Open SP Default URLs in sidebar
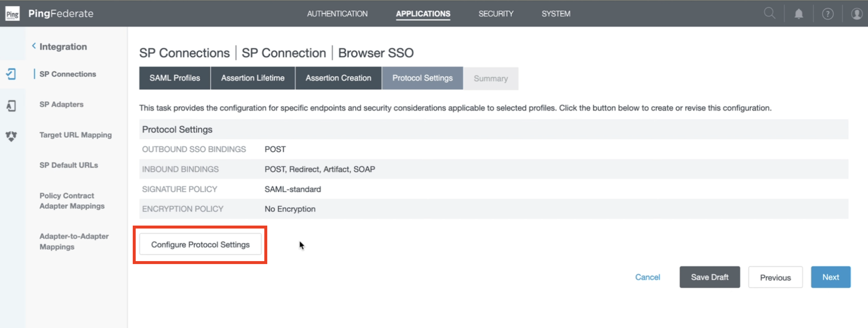 tap(69, 165)
